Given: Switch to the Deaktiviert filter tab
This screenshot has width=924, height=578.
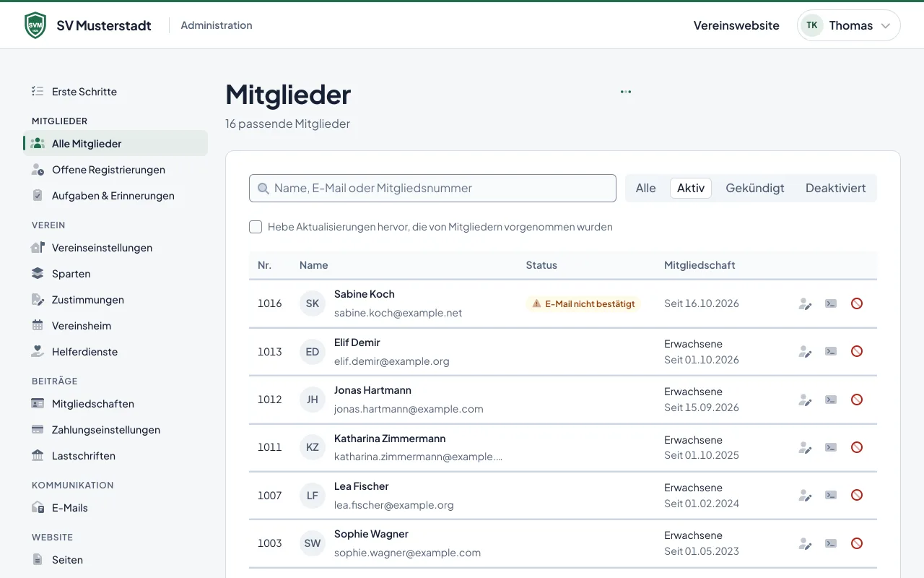Looking at the screenshot, I should [836, 188].
